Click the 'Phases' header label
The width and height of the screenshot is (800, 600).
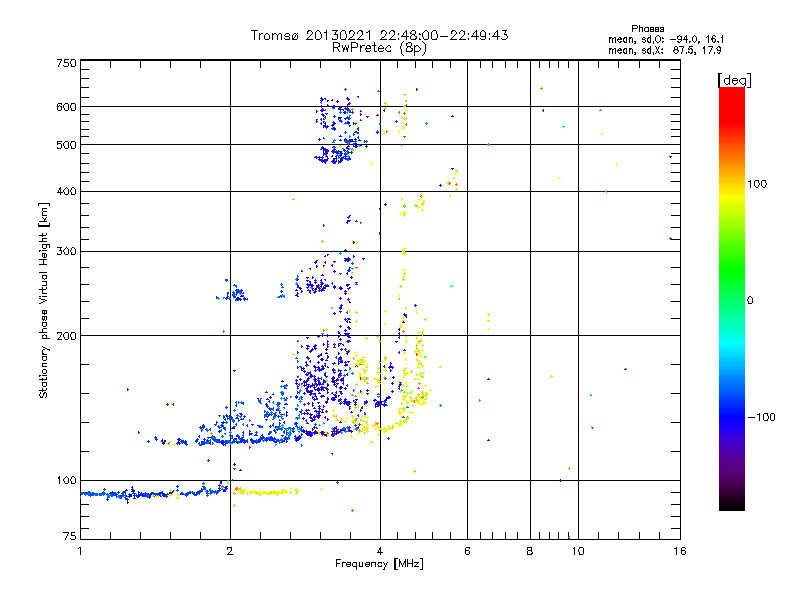click(647, 29)
